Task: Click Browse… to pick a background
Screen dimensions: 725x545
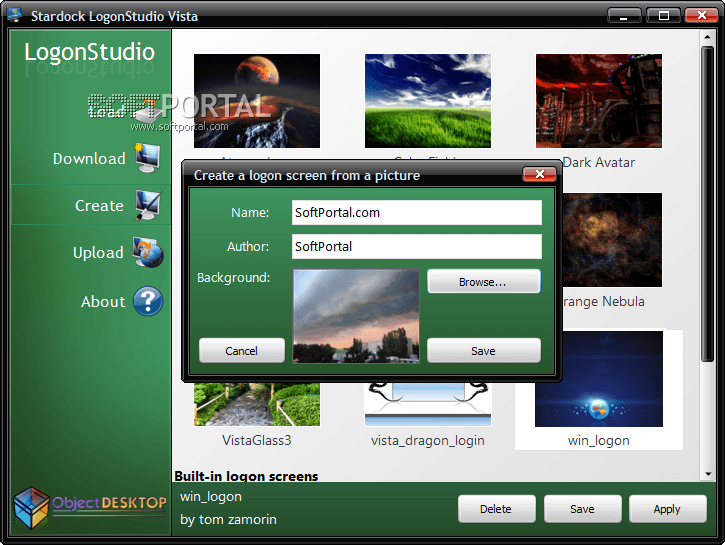Action: pyautogui.click(x=484, y=282)
